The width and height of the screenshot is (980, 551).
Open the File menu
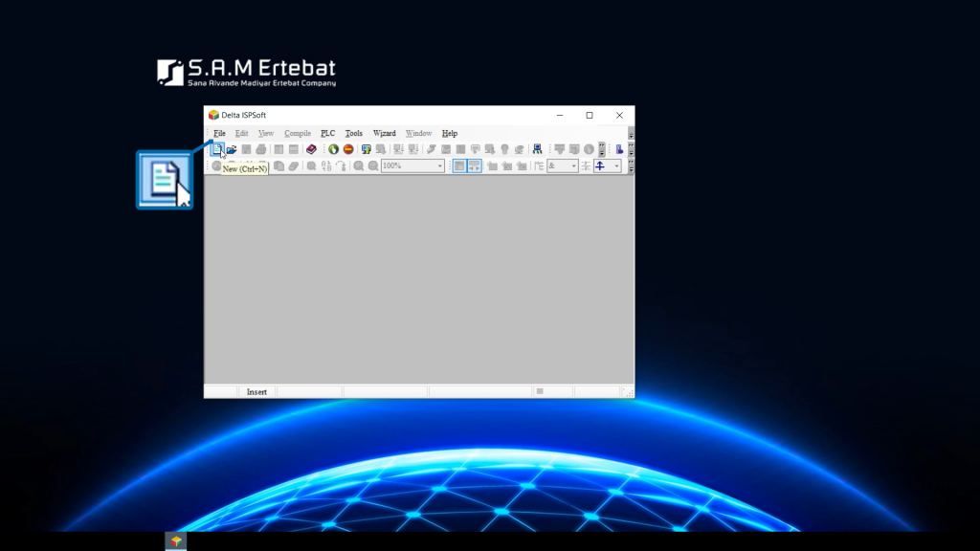[219, 133]
